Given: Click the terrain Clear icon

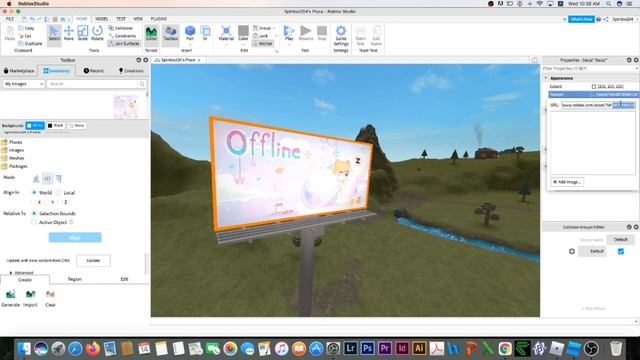Looking at the screenshot, I should pyautogui.click(x=50, y=298).
